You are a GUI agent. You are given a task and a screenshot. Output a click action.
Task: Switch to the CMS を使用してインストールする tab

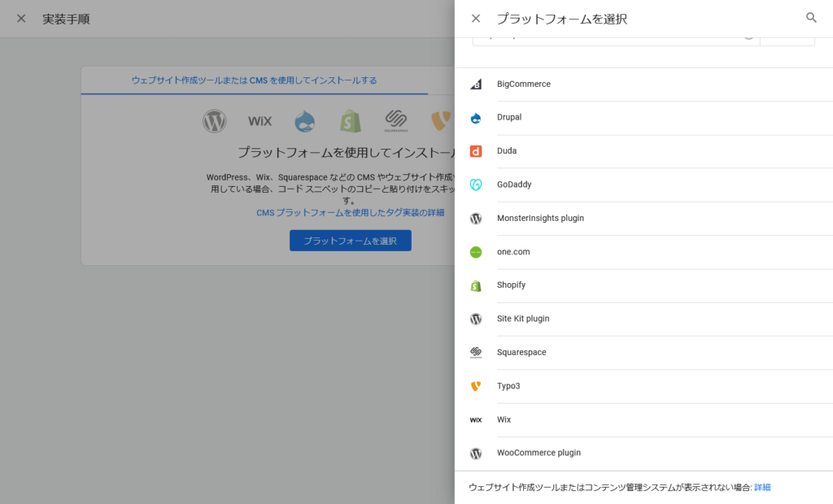pyautogui.click(x=254, y=80)
